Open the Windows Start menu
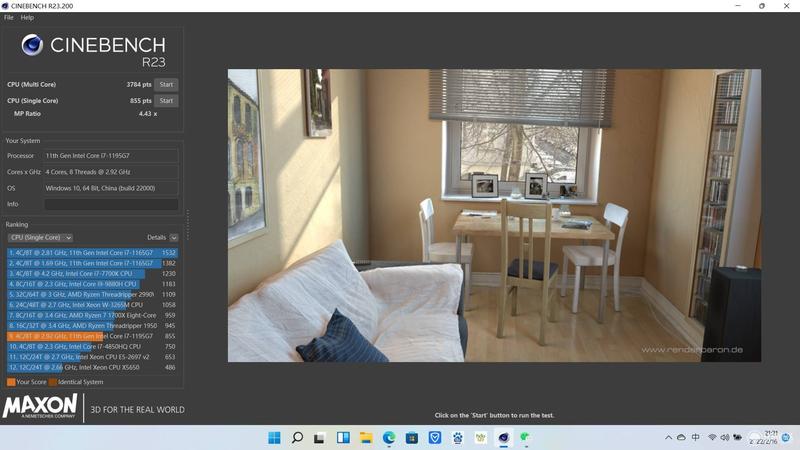800x450 pixels. 274,438
